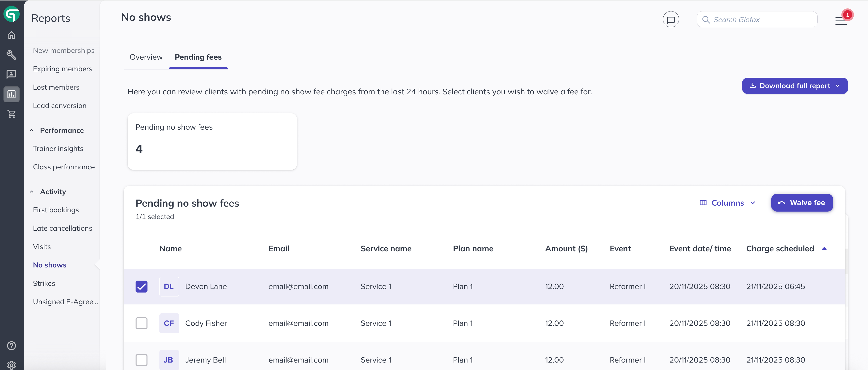The height and width of the screenshot is (370, 868).
Task: Open First bookings report
Action: coord(56,210)
